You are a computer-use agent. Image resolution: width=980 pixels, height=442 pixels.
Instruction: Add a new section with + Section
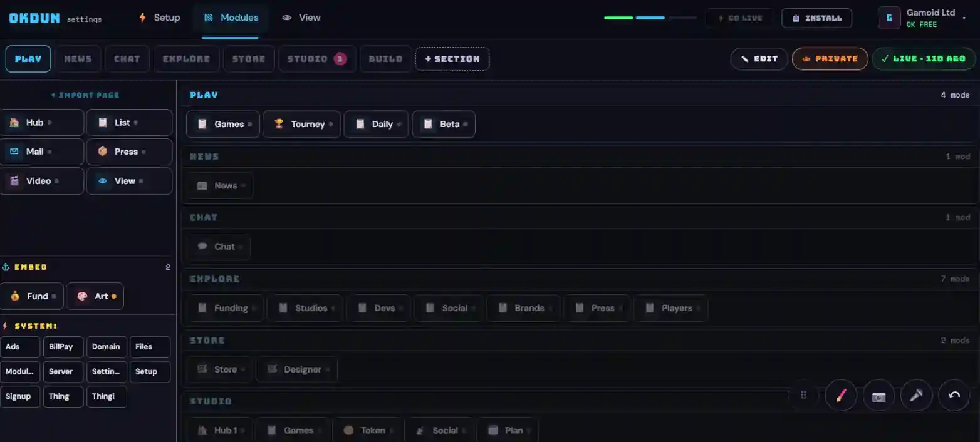pyautogui.click(x=452, y=59)
